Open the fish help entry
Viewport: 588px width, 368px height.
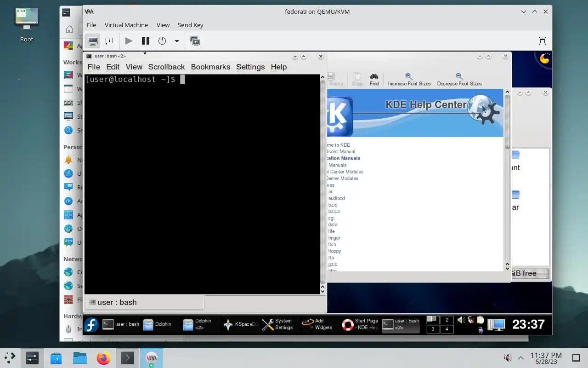click(x=332, y=245)
